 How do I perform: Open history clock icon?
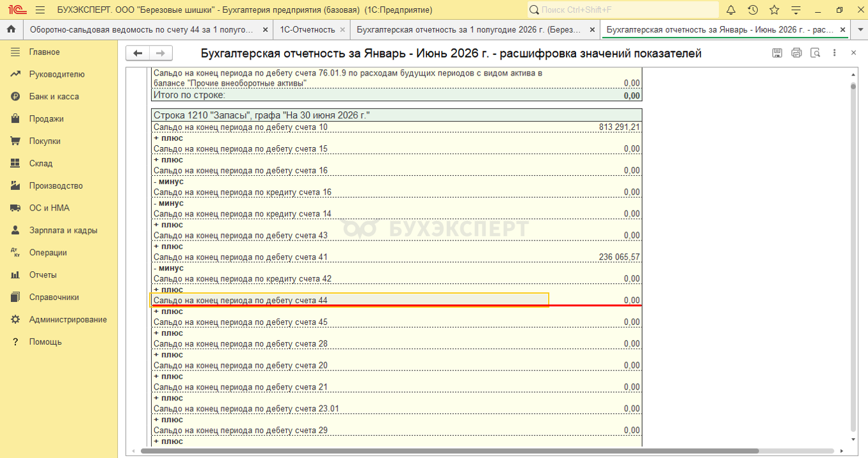pyautogui.click(x=753, y=10)
